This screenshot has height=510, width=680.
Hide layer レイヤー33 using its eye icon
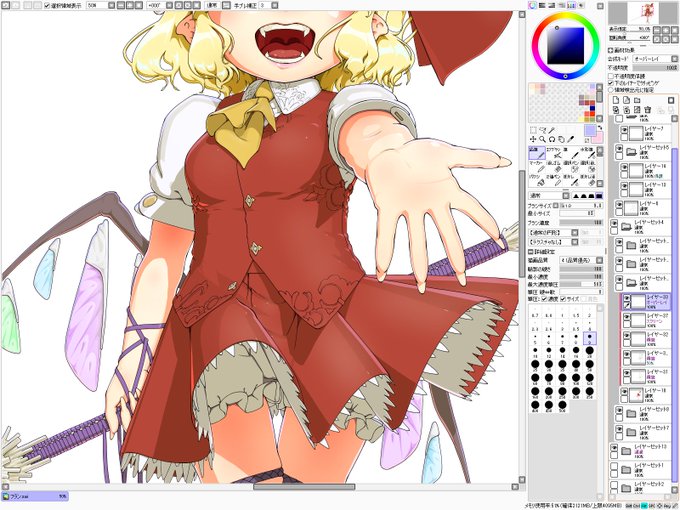tap(626, 298)
